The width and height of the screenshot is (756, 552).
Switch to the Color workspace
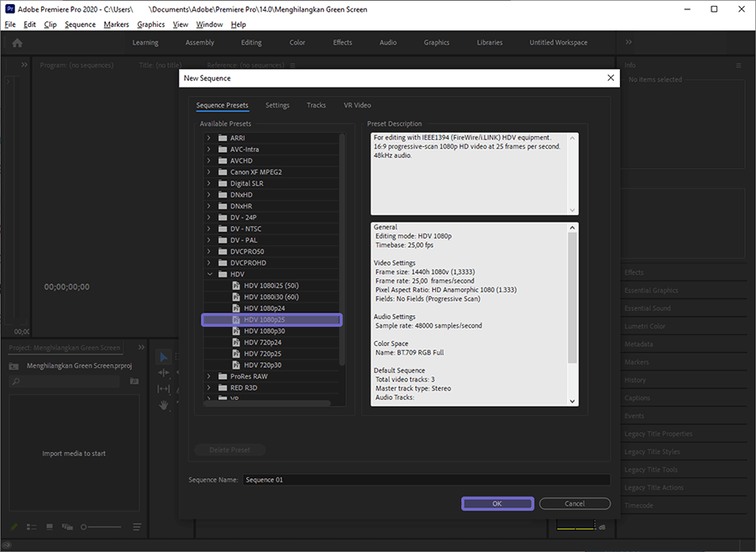point(297,42)
